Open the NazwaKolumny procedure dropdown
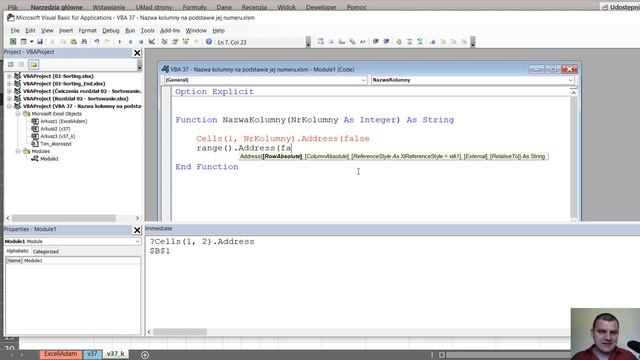The width and height of the screenshot is (640, 360). tap(571, 80)
